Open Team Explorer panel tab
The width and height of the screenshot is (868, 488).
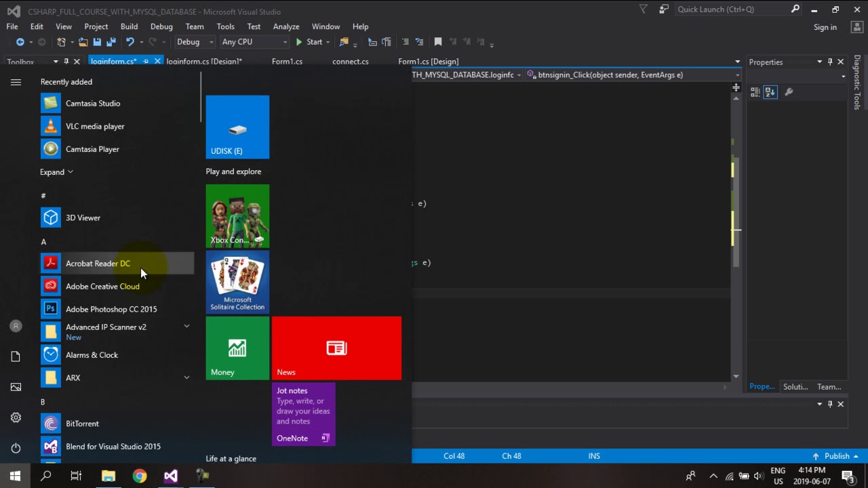point(829,387)
